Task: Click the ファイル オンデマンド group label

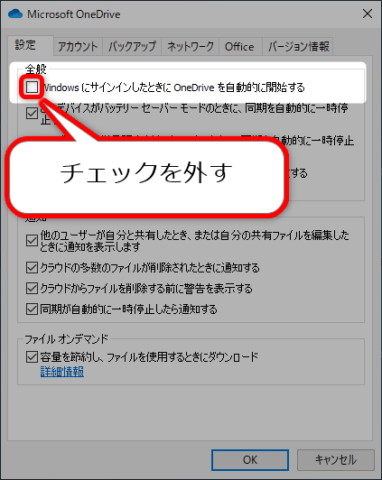Action: point(67,339)
